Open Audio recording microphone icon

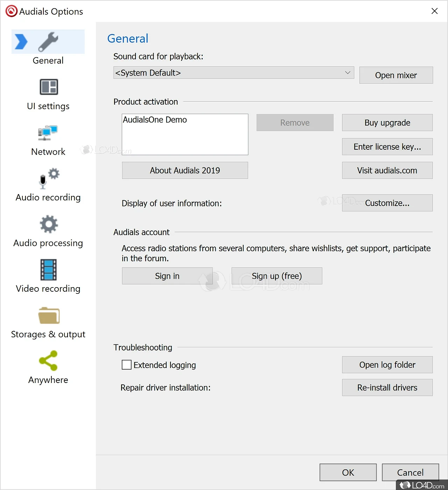point(49,178)
